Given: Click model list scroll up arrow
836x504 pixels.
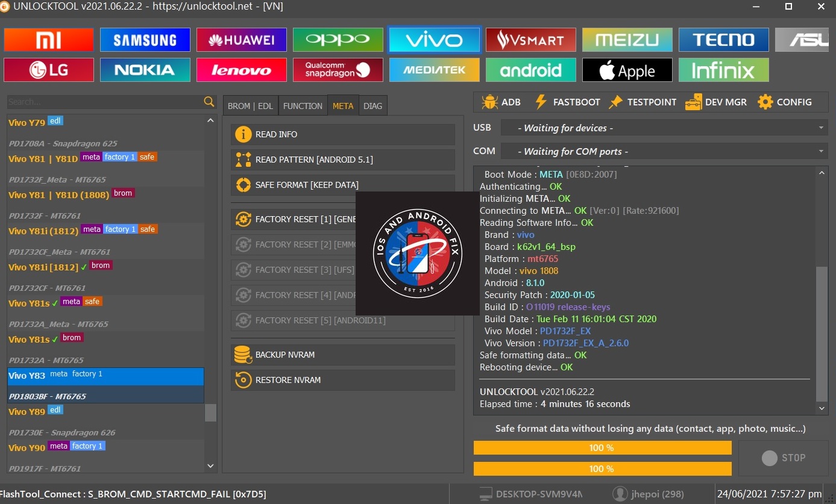Looking at the screenshot, I should tap(210, 120).
